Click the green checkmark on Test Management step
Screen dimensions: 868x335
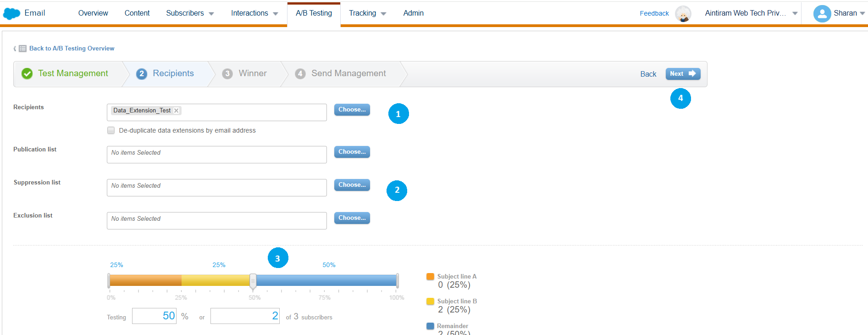pyautogui.click(x=27, y=73)
